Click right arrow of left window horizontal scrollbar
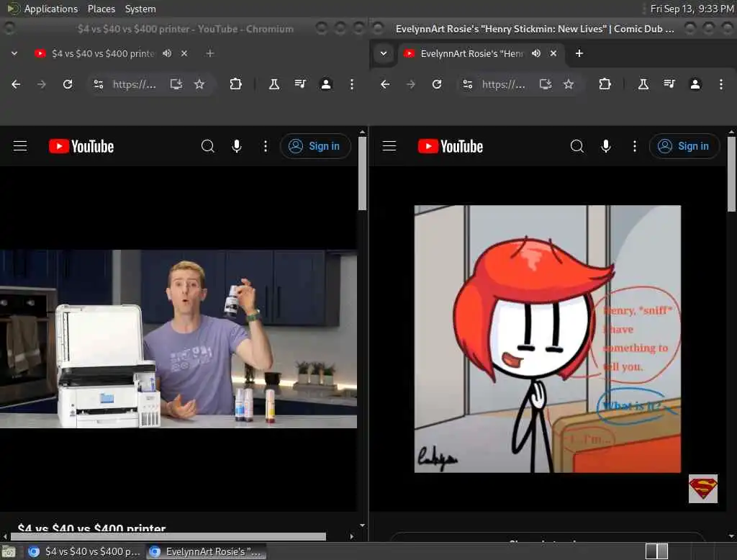Image resolution: width=737 pixels, height=560 pixels. (x=352, y=536)
